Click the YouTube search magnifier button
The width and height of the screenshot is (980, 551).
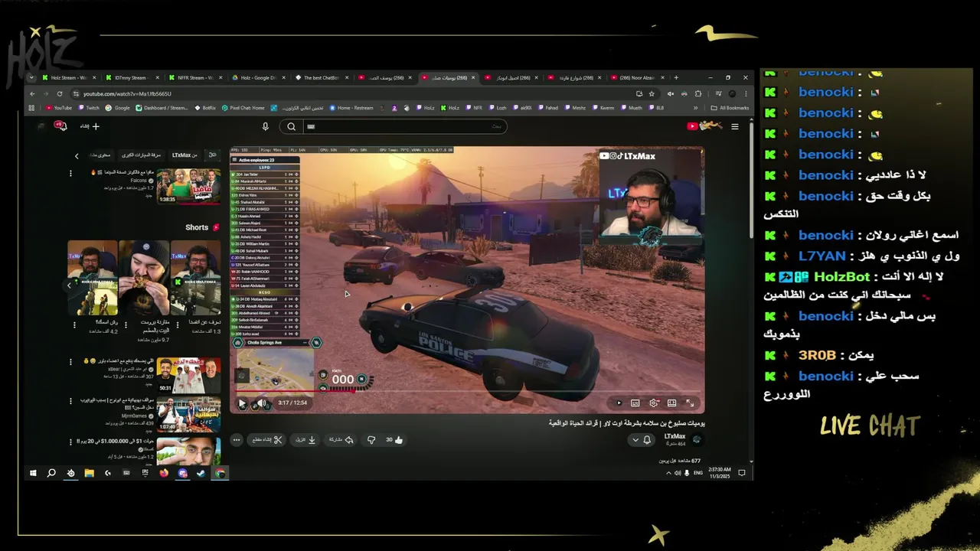click(x=291, y=126)
